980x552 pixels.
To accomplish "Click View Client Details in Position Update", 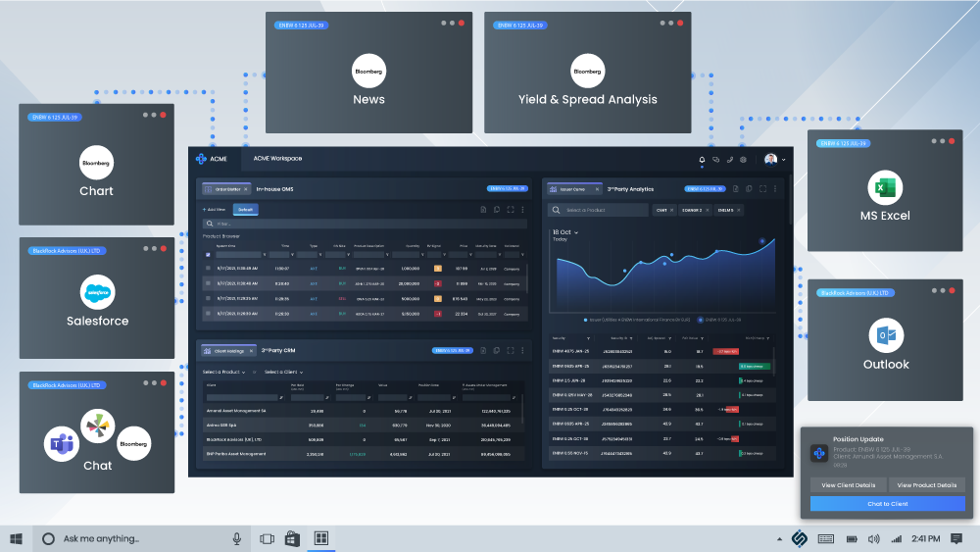I will [848, 485].
